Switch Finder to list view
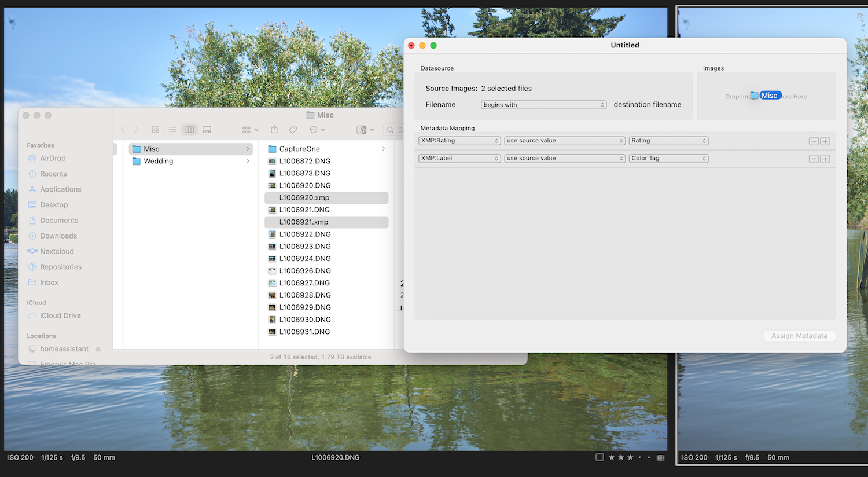Viewport: 868px width, 477px height. point(172,130)
